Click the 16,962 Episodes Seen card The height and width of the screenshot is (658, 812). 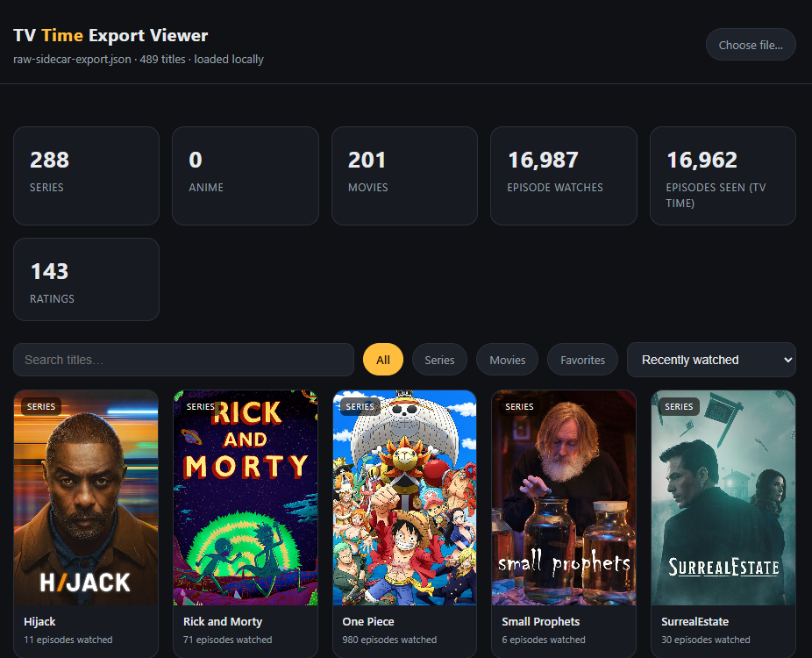click(723, 175)
